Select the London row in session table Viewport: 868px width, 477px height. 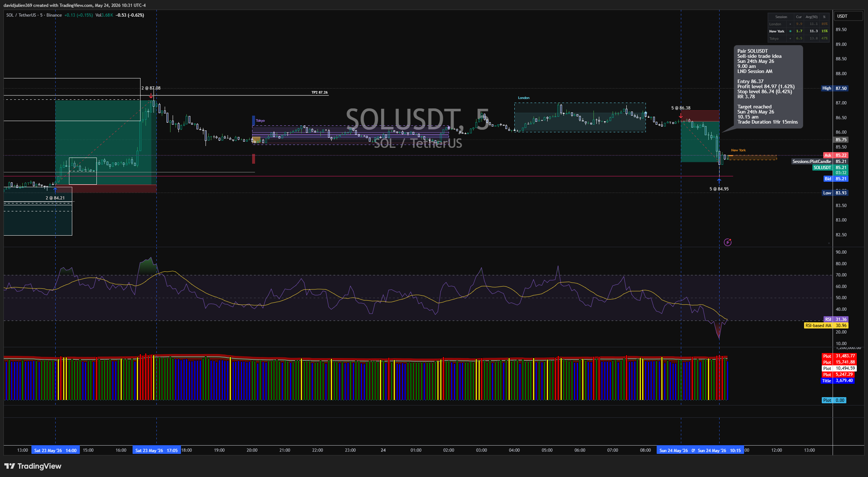point(798,24)
